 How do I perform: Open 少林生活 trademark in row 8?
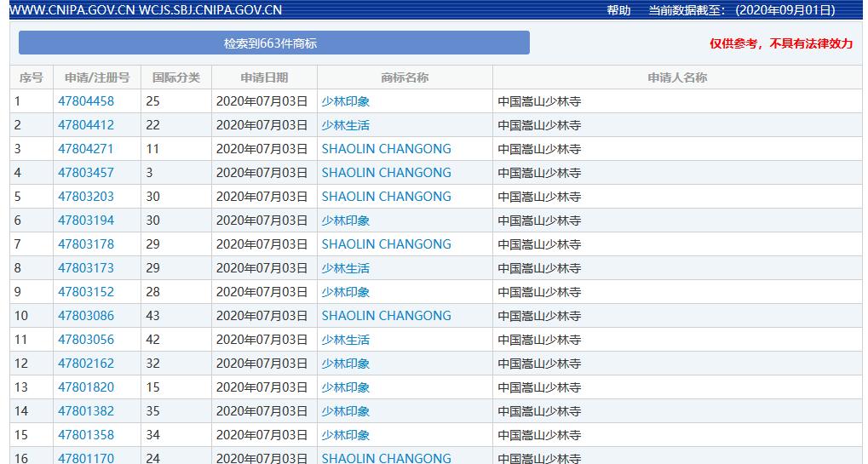pyautogui.click(x=346, y=267)
